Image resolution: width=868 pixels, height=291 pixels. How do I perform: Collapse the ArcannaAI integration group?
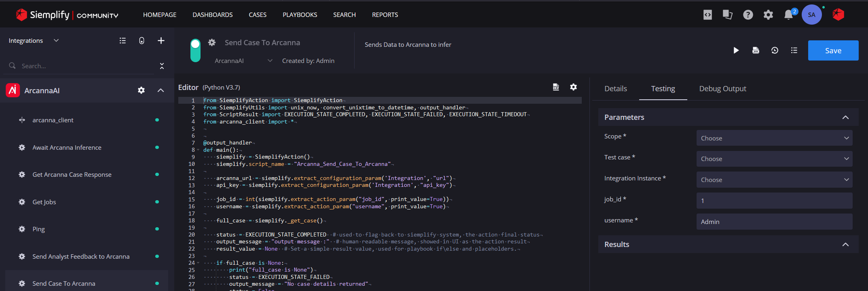pos(161,90)
